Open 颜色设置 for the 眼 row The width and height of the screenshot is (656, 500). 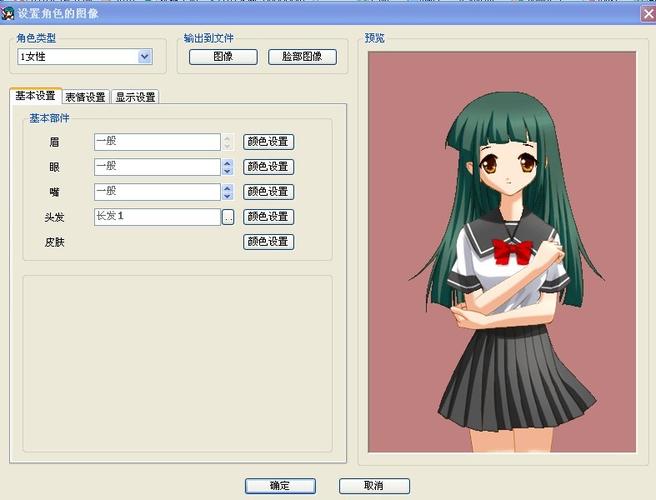pyautogui.click(x=269, y=167)
